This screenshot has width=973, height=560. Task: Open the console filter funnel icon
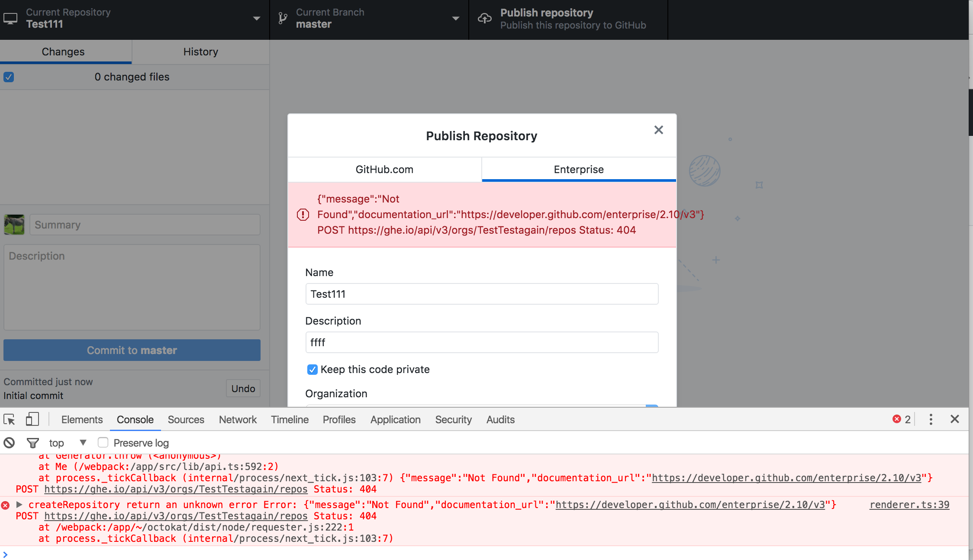[x=33, y=443]
